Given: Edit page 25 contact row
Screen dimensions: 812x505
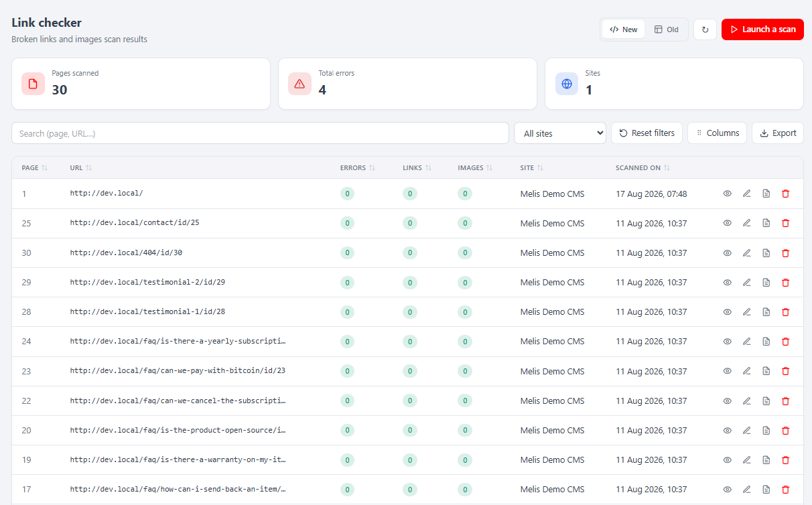Looking at the screenshot, I should [746, 223].
